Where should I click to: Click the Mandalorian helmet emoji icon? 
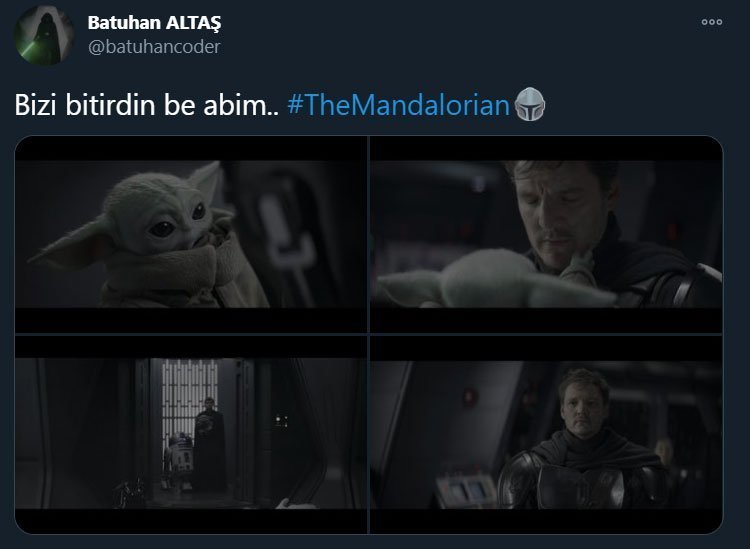(x=529, y=104)
